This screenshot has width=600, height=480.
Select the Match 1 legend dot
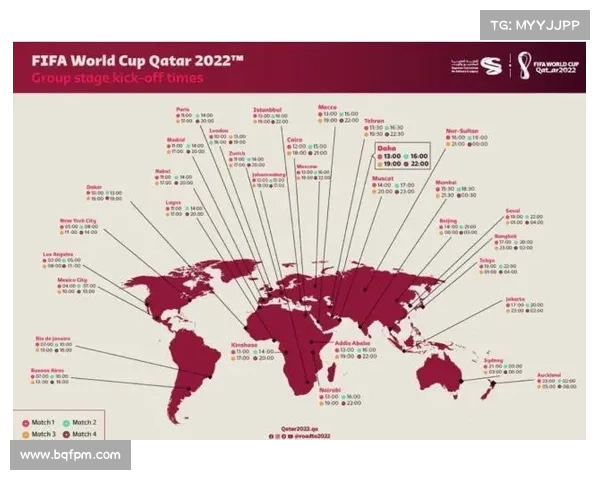[x=26, y=423]
